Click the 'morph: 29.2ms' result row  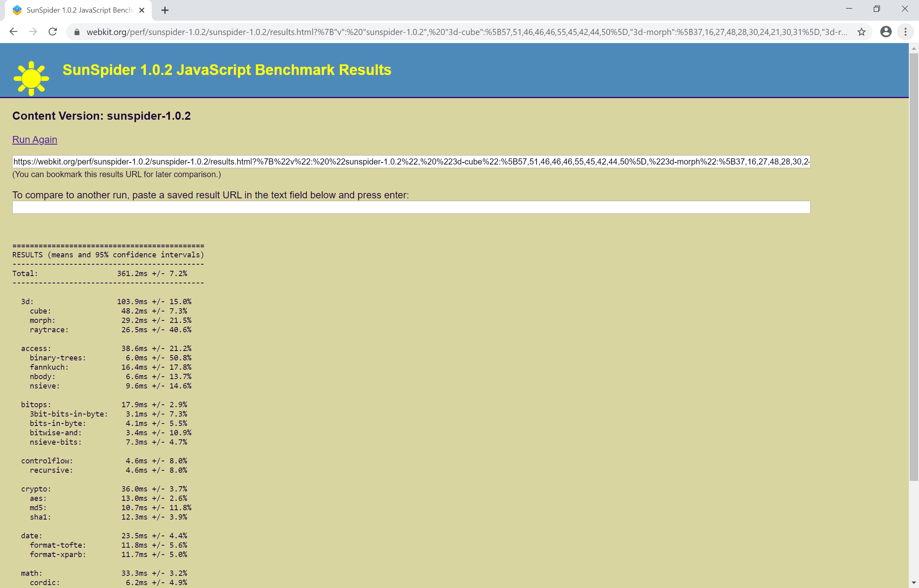coord(110,320)
